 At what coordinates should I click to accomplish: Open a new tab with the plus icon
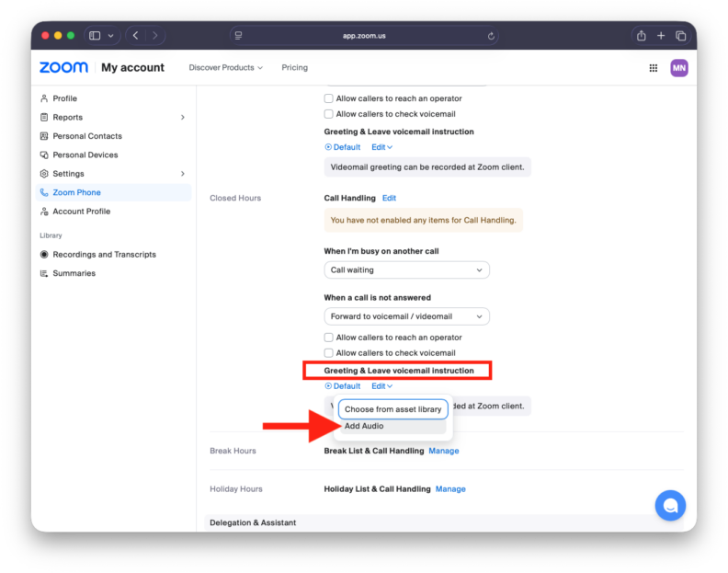click(x=661, y=35)
